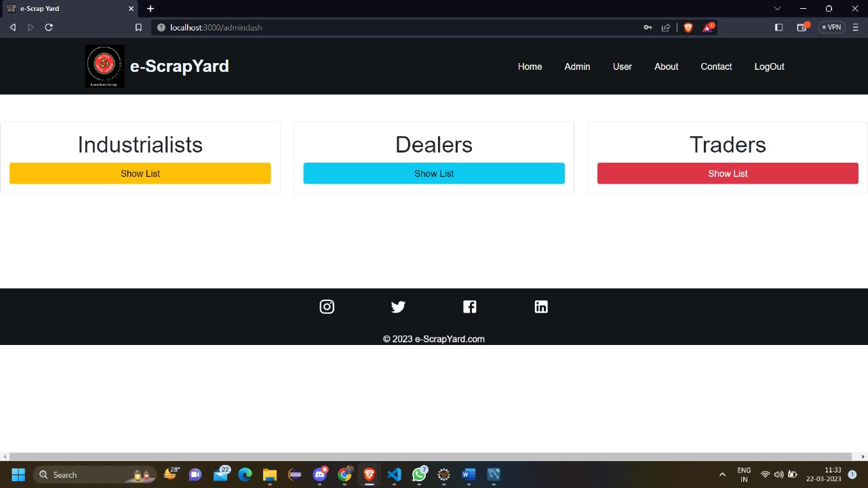This screenshot has width=868, height=488.
Task: Open the Facebook social link in footer
Action: pos(469,306)
